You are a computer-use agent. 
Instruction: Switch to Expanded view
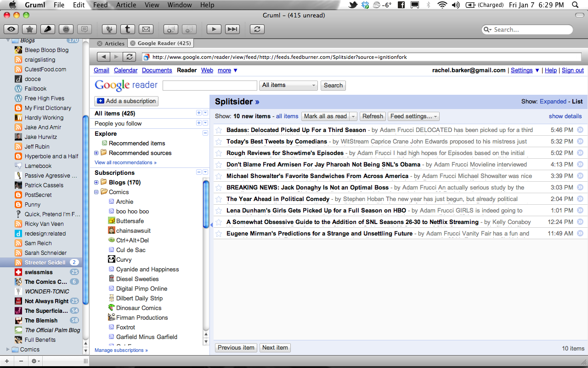pos(553,101)
